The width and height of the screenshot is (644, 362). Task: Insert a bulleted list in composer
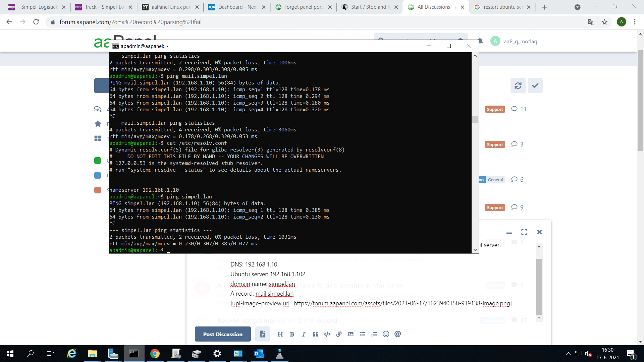[x=362, y=334]
